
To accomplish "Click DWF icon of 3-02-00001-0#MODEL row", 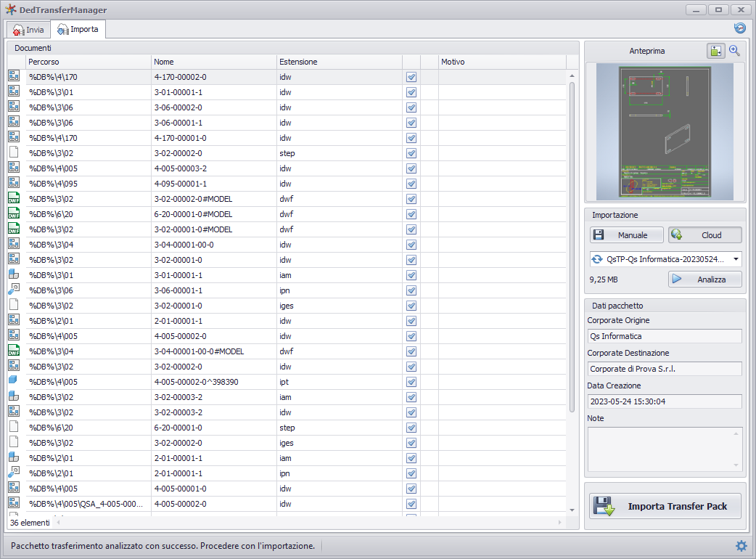I will pos(14,228).
